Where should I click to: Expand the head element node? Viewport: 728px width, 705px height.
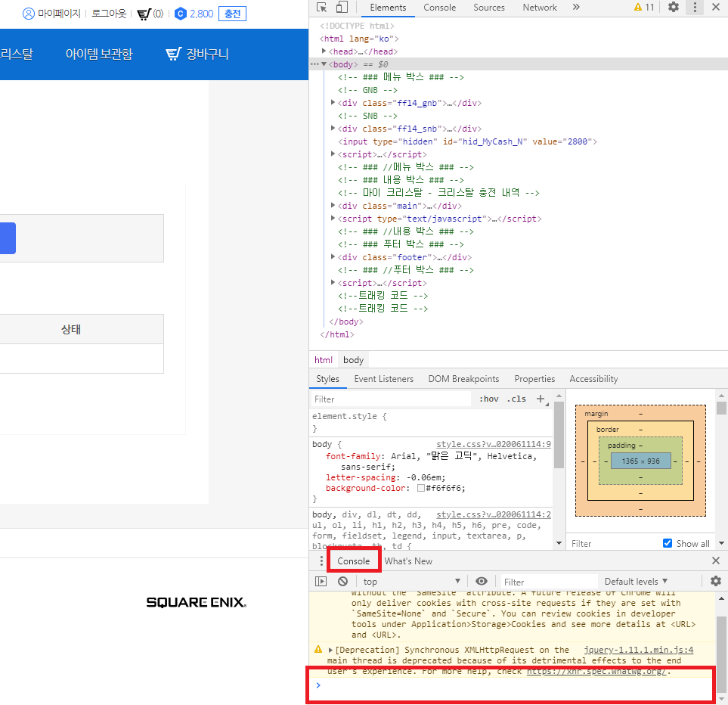(324, 51)
